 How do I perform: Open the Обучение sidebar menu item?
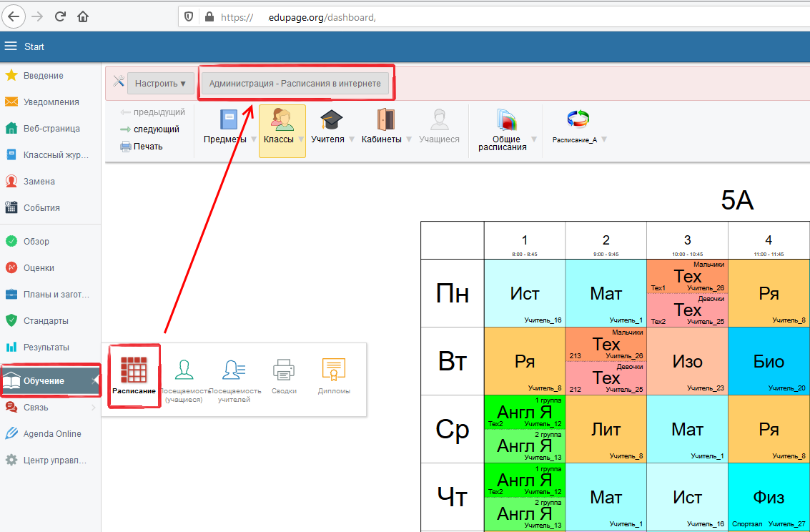point(44,381)
